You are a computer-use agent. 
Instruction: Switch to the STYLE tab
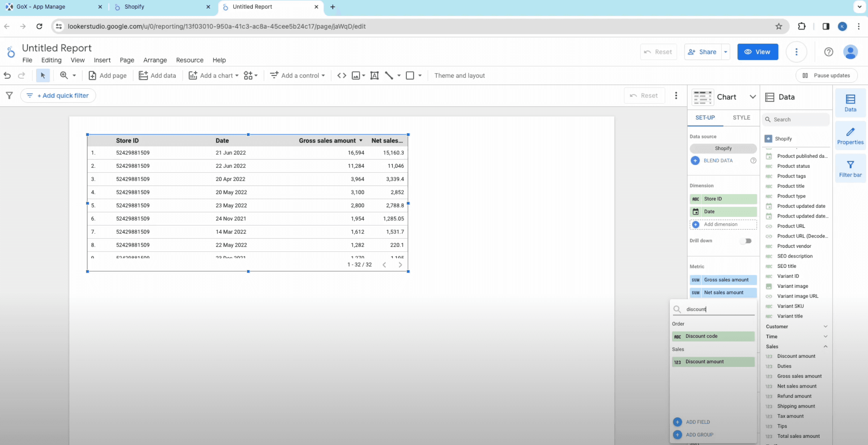pos(741,118)
